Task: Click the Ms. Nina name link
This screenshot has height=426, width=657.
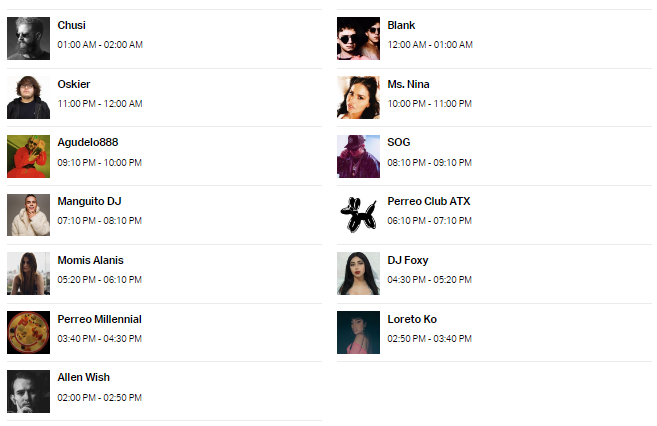Action: click(408, 84)
